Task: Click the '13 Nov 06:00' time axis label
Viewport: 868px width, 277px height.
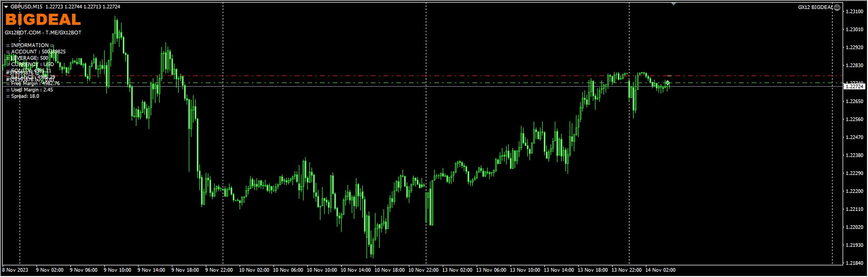Action: [x=491, y=270]
